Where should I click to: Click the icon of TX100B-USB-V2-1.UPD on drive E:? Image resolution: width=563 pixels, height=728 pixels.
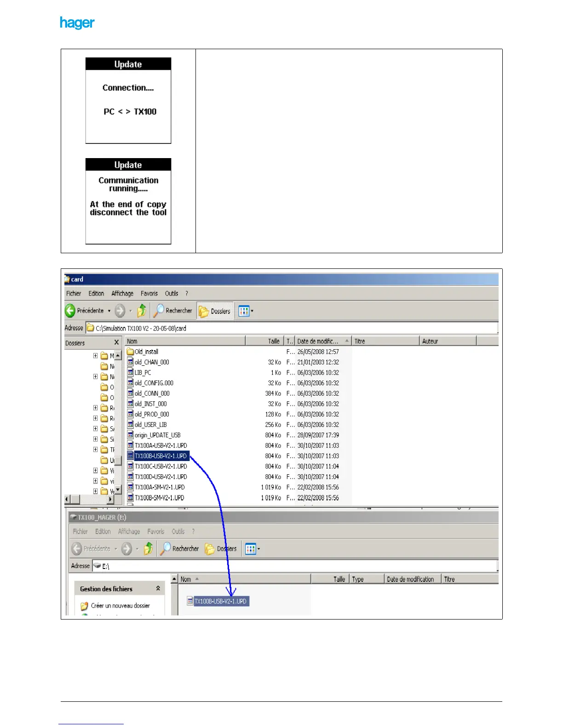tap(190, 601)
